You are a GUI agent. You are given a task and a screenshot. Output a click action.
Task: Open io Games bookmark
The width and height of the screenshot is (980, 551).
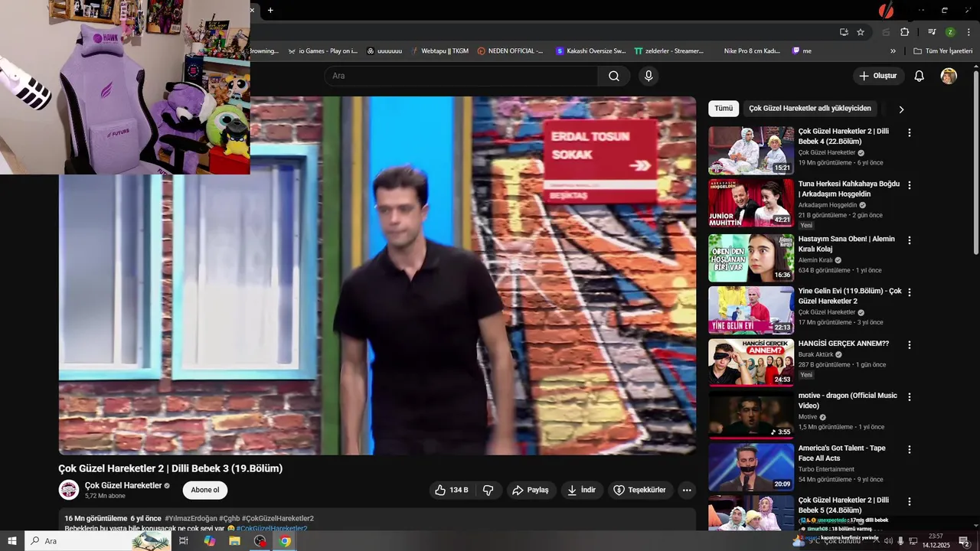322,51
